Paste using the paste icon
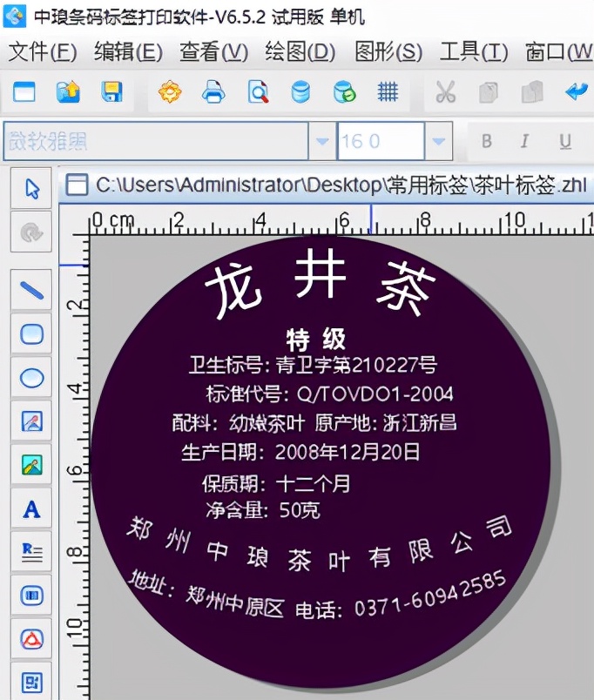This screenshot has height=700, width=594. 532,92
